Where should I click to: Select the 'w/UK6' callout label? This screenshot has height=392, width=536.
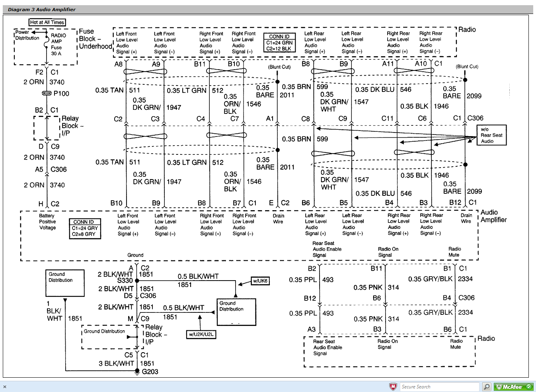point(260,281)
